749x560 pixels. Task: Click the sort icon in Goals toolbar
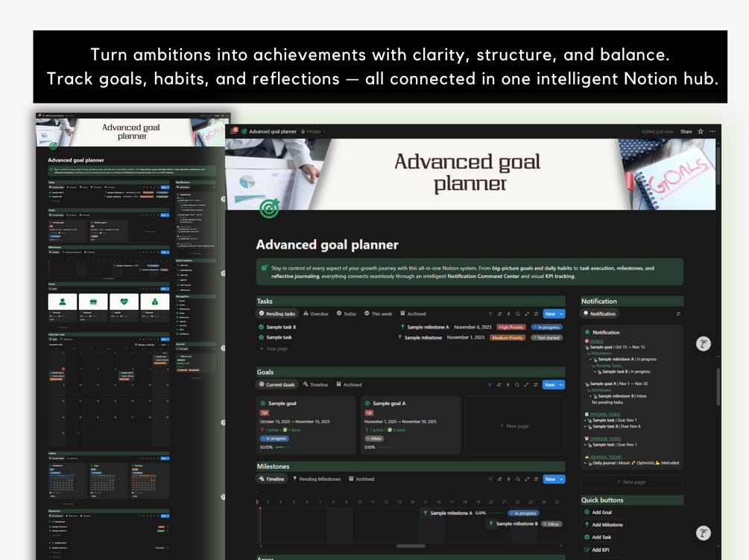coord(499,384)
